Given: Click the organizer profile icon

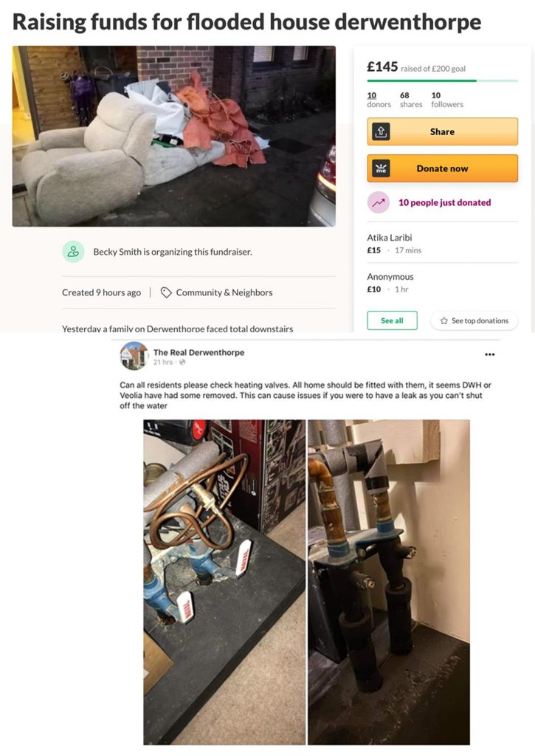Looking at the screenshot, I should point(73,252).
